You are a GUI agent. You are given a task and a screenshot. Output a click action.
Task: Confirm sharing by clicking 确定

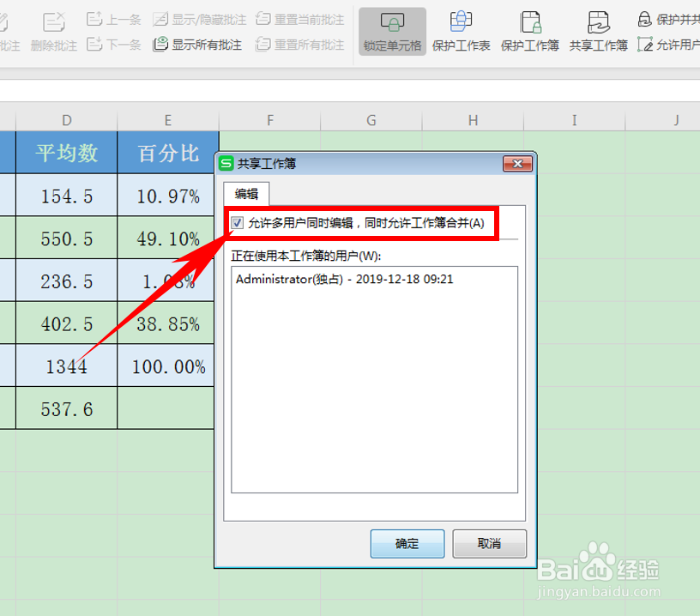(x=407, y=544)
